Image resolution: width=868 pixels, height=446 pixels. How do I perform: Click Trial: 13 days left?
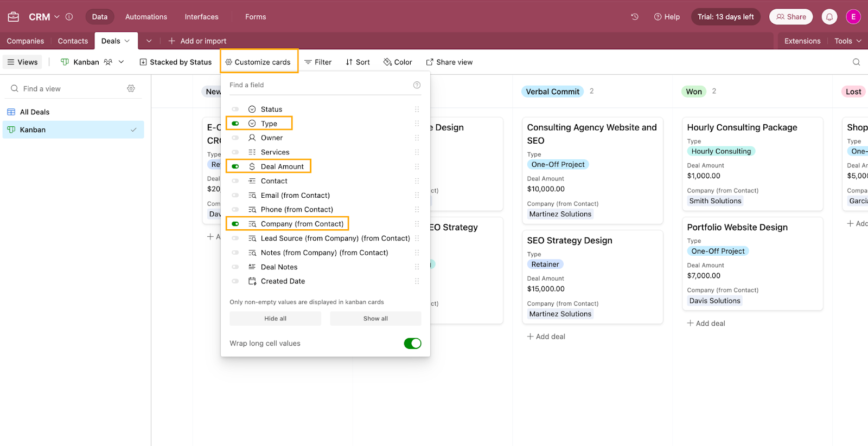[x=726, y=17]
